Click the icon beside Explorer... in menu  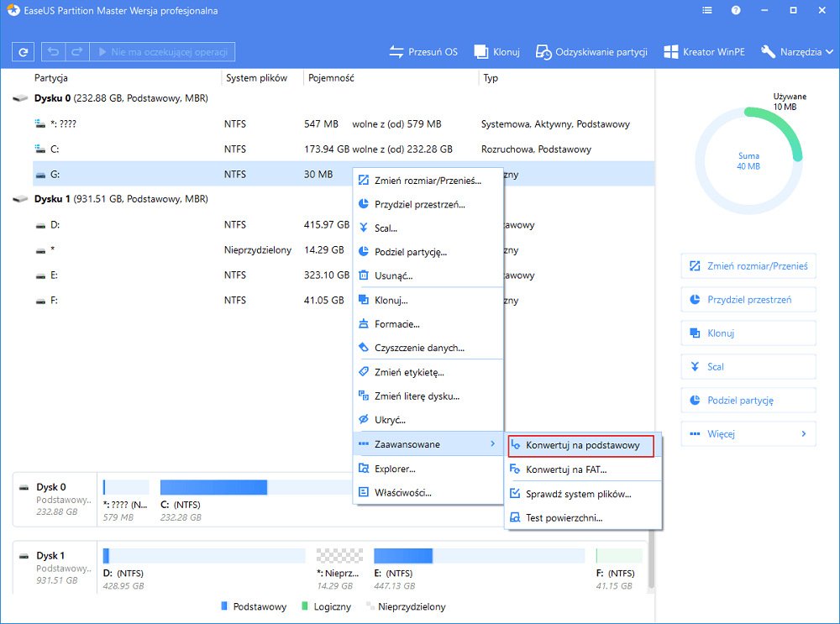click(x=364, y=468)
